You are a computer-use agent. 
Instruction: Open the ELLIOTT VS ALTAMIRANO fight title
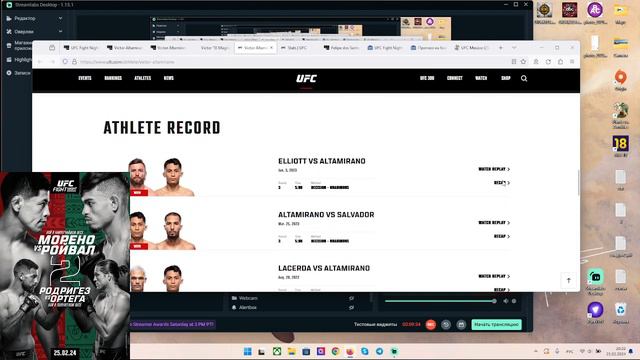pyautogui.click(x=322, y=161)
